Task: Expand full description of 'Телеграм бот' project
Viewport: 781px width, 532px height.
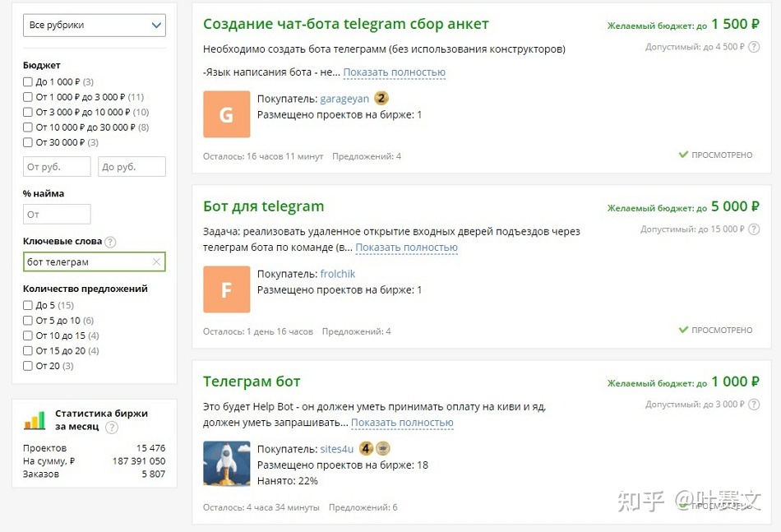Action: [x=402, y=423]
